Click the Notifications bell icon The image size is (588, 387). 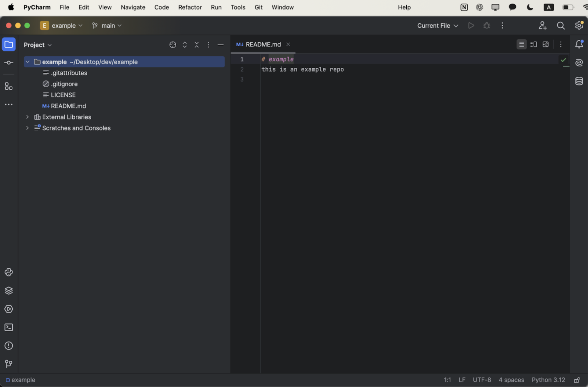tap(579, 45)
